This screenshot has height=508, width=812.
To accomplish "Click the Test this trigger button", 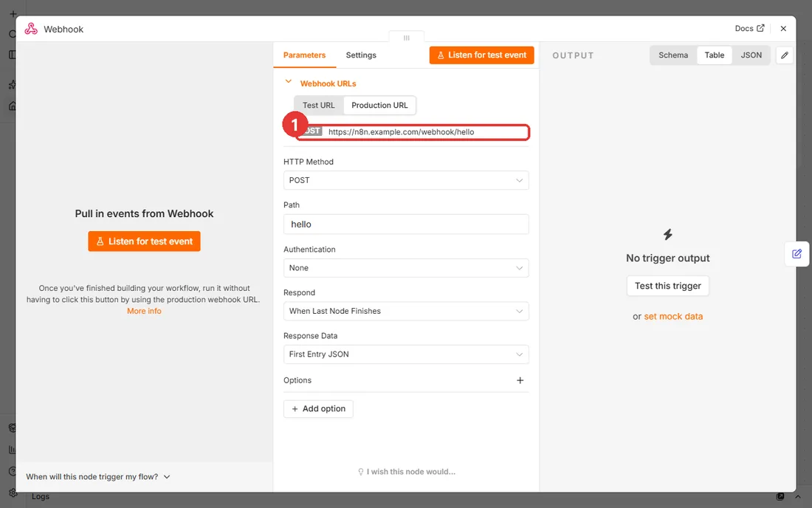I will click(x=667, y=286).
